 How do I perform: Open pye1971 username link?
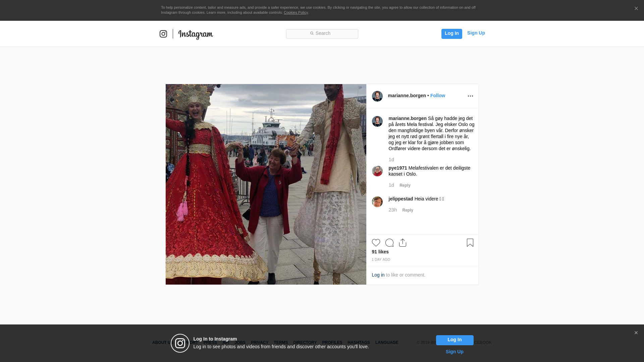click(x=397, y=168)
